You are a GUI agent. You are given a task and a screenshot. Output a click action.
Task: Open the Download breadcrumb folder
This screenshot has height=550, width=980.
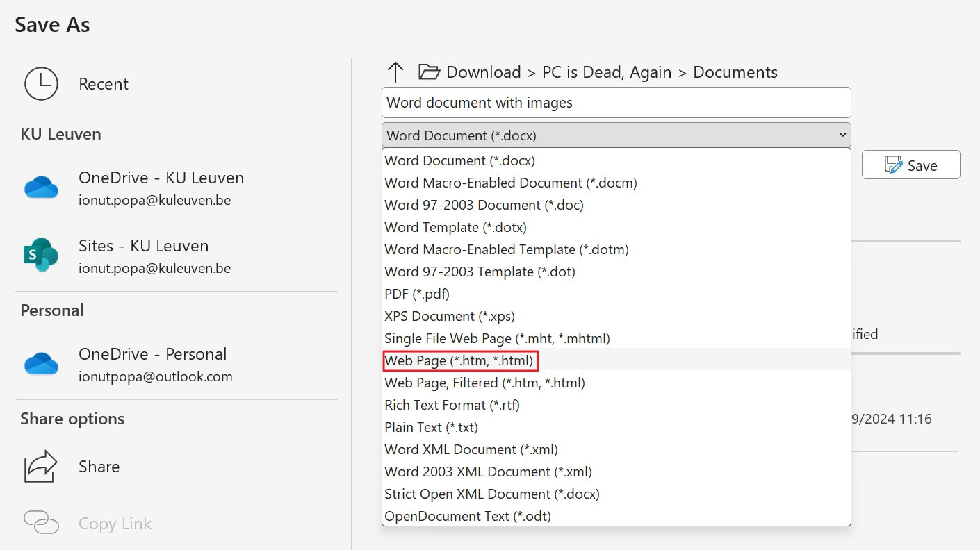pos(484,72)
